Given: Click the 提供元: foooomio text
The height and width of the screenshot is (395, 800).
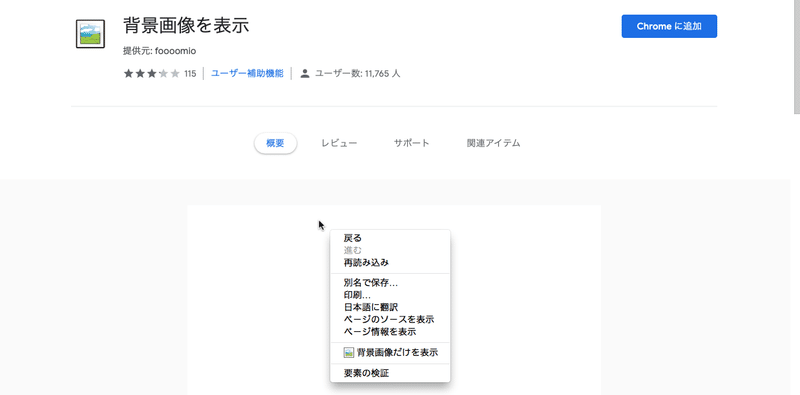Looking at the screenshot, I should [x=160, y=51].
